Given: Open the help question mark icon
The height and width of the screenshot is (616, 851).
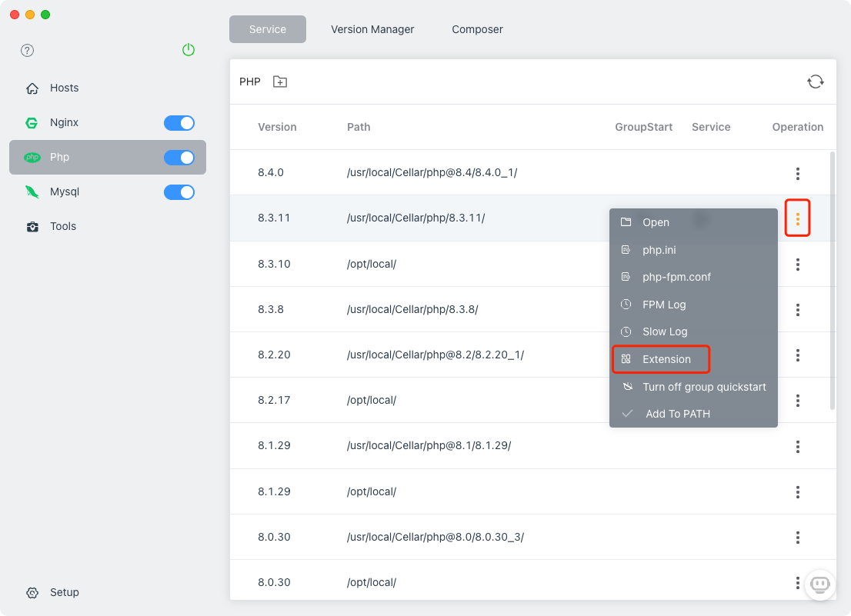Looking at the screenshot, I should pyautogui.click(x=27, y=51).
